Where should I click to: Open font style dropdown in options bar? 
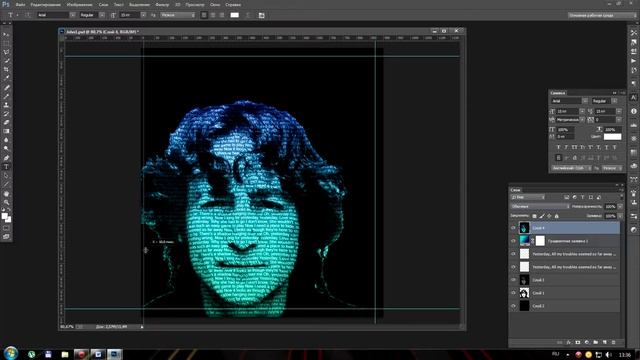(x=102, y=15)
